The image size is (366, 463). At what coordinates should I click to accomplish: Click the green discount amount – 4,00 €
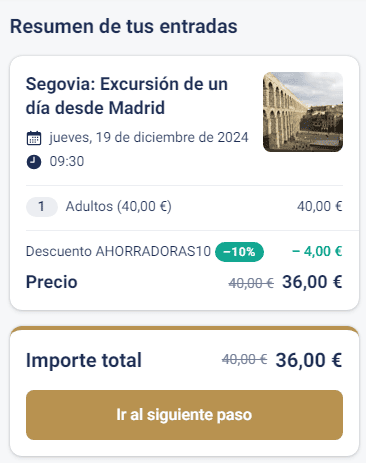point(317,251)
